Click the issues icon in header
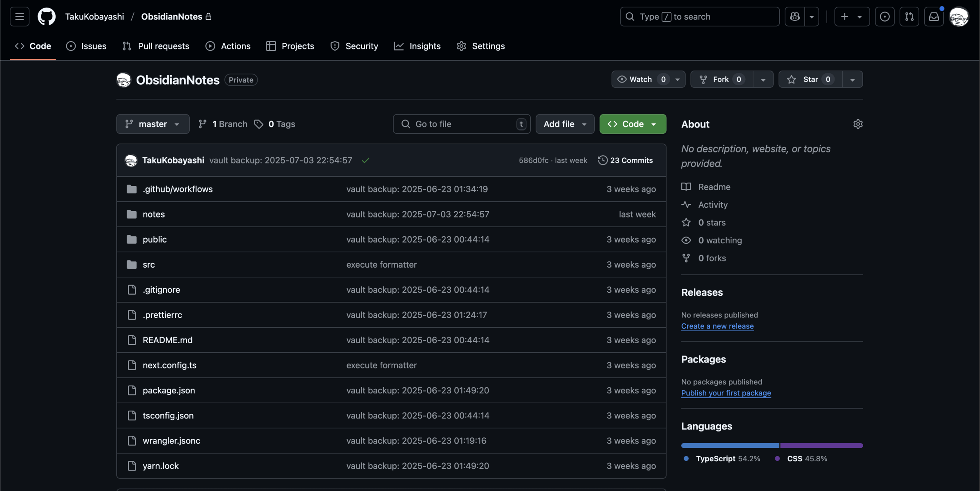 pyautogui.click(x=884, y=16)
